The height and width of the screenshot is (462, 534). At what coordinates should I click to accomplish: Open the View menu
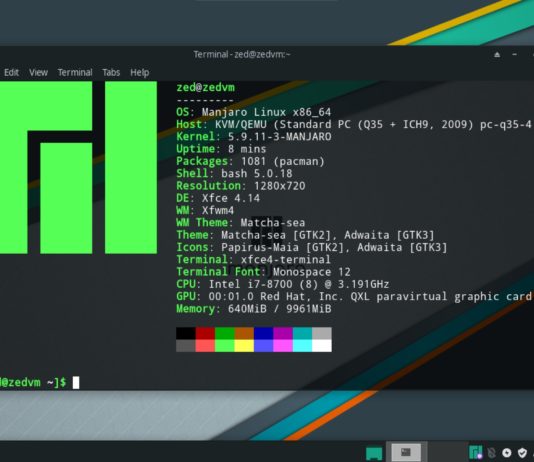[x=38, y=73]
